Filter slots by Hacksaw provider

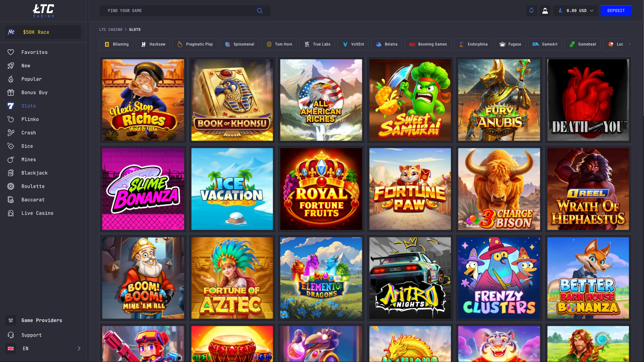[153, 44]
